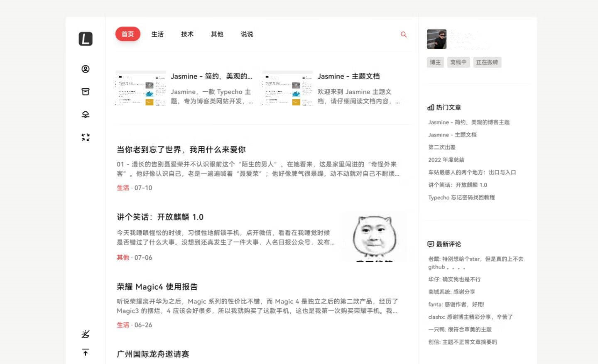The height and width of the screenshot is (364, 598).
Task: Click the 正在搬砖 status tag
Action: (487, 62)
